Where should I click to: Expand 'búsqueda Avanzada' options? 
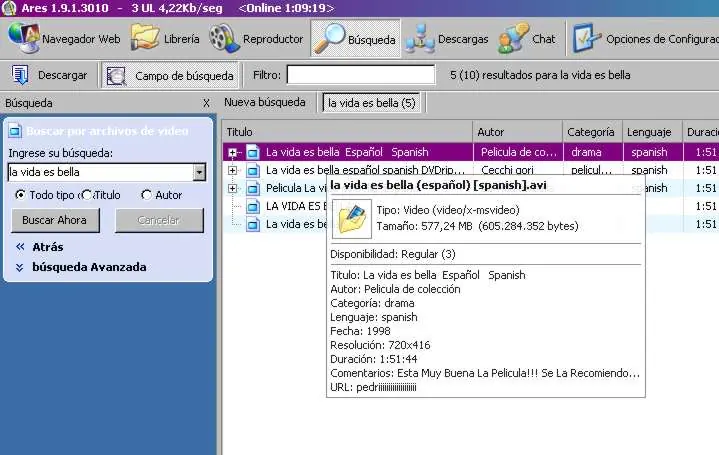tap(89, 267)
